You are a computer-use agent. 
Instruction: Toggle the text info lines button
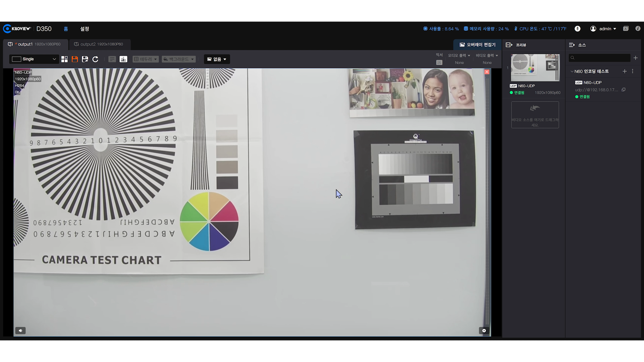click(112, 59)
